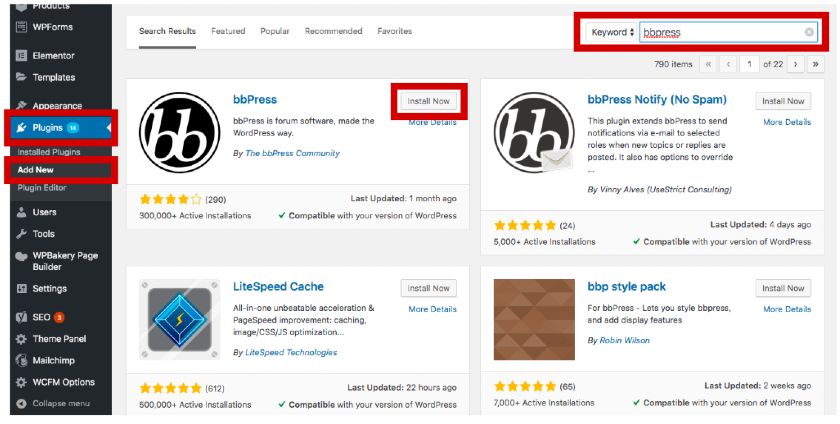Install the LiteSpeed Cache plugin
The width and height of the screenshot is (840, 424).
[429, 288]
